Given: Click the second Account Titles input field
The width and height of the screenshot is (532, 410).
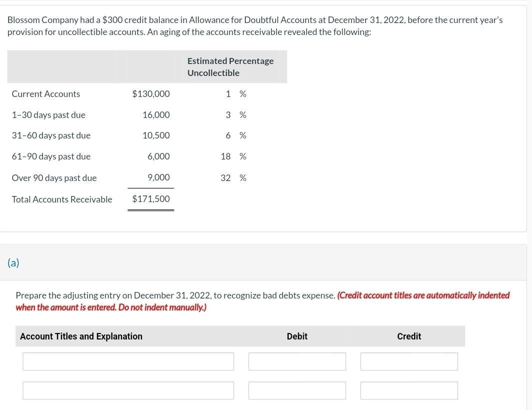Looking at the screenshot, I should (128, 390).
